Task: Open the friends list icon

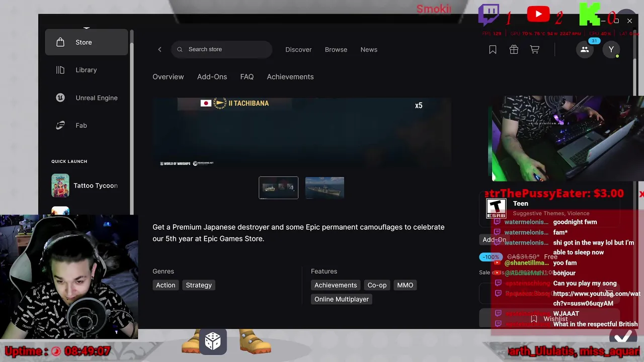Action: pyautogui.click(x=585, y=49)
